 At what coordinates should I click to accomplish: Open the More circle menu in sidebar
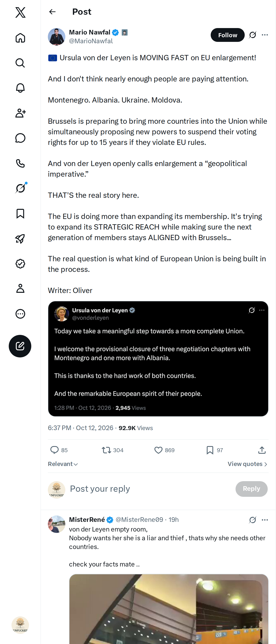pos(20,314)
